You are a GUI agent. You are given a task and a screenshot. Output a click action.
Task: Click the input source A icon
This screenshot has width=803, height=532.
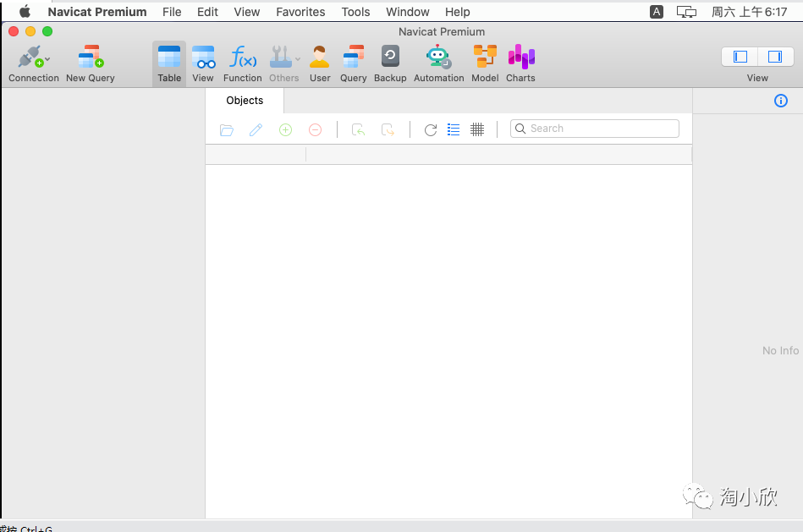click(x=657, y=12)
